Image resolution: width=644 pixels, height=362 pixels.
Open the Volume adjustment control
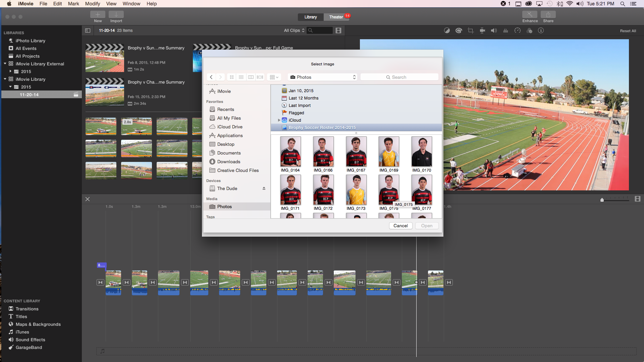tap(493, 30)
